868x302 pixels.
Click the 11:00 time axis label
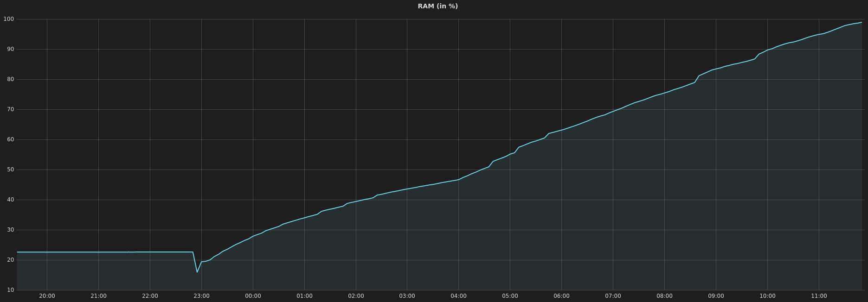point(819,296)
